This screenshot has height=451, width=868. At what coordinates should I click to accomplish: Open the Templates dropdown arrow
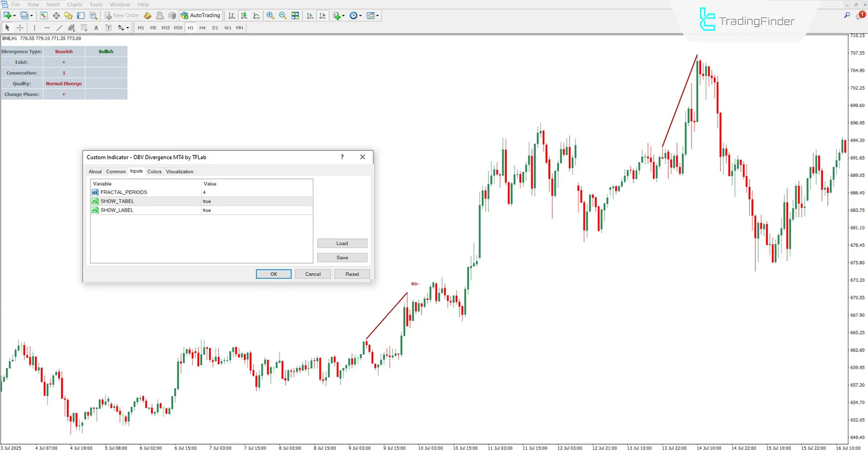[x=378, y=15]
